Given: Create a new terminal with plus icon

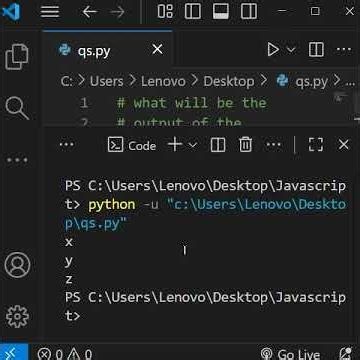Looking at the screenshot, I should point(175,145).
